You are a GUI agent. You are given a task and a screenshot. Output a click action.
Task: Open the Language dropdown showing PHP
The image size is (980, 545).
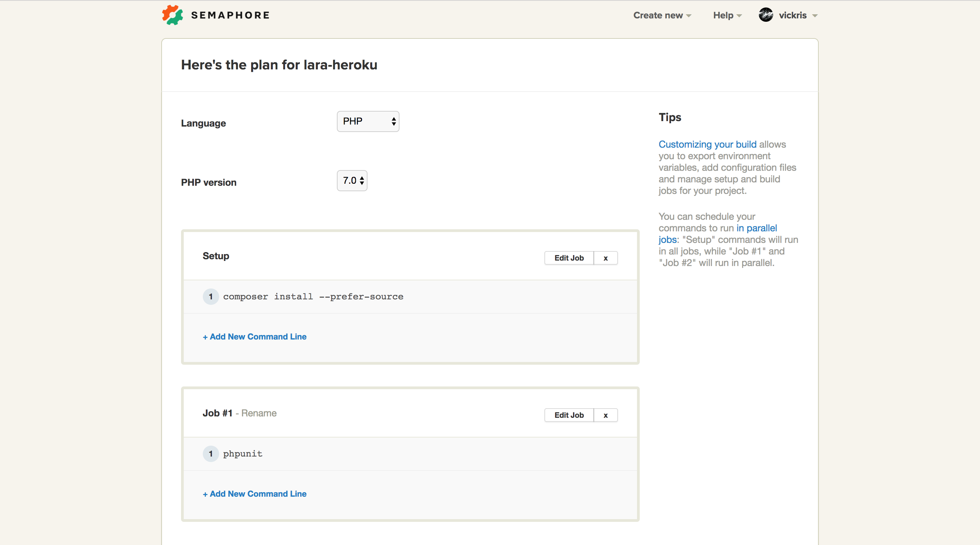pos(367,121)
